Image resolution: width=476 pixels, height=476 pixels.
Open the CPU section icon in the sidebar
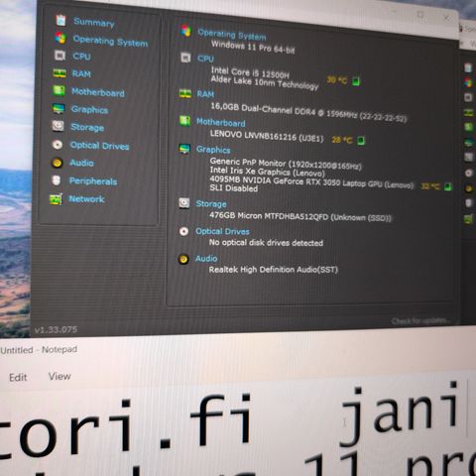click(x=59, y=56)
